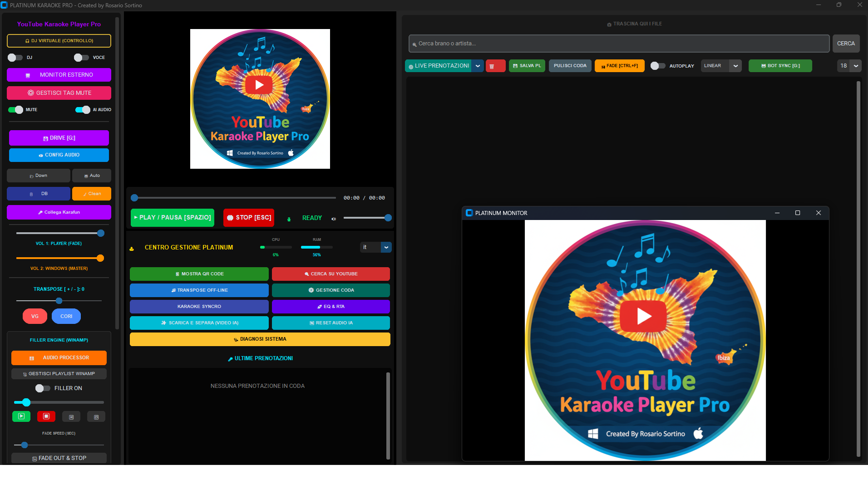868x489 pixels.
Task: Click the repeat icon in Filler Engine
Action: [x=96, y=416]
